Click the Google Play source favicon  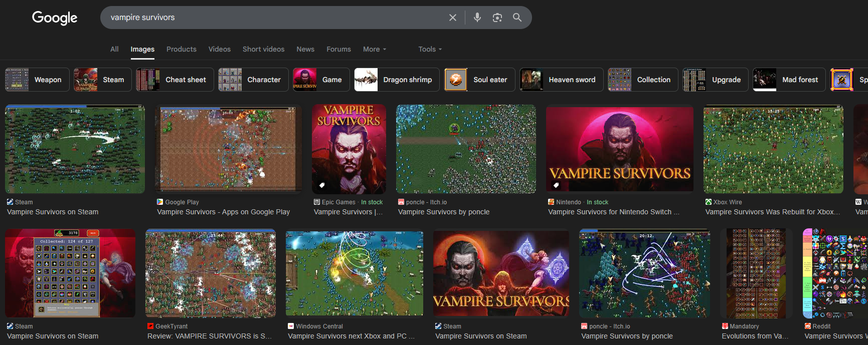click(x=160, y=202)
